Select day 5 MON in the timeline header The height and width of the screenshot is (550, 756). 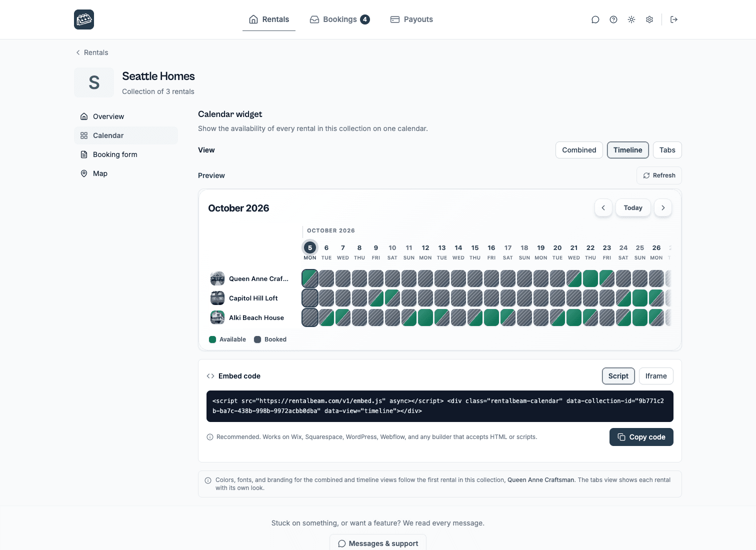[x=310, y=251]
